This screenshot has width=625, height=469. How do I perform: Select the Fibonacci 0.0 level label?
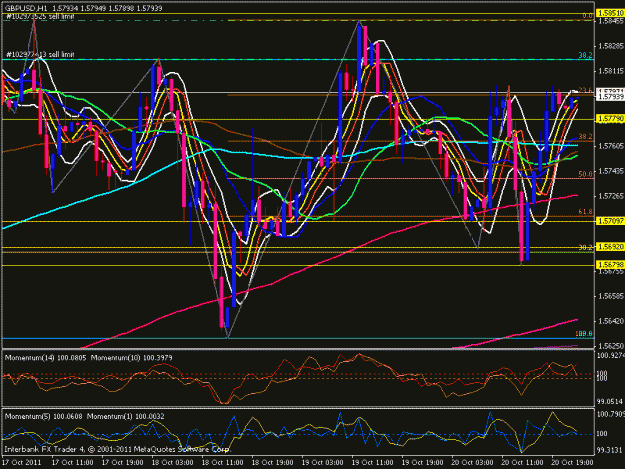pos(588,16)
